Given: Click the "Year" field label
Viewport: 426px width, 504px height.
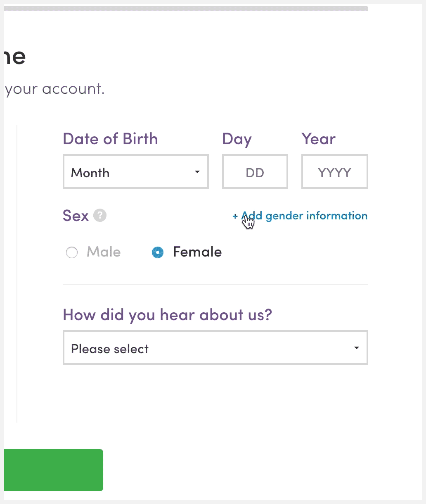Looking at the screenshot, I should click(318, 139).
